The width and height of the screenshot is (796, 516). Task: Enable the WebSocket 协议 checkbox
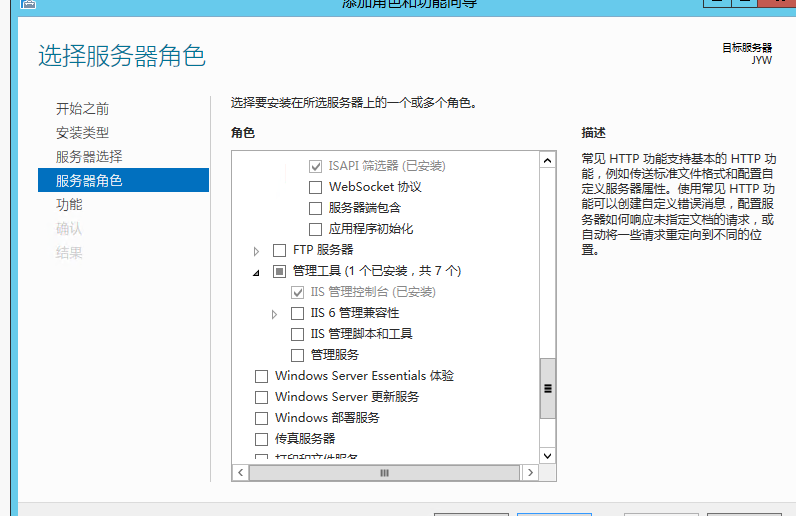[316, 187]
